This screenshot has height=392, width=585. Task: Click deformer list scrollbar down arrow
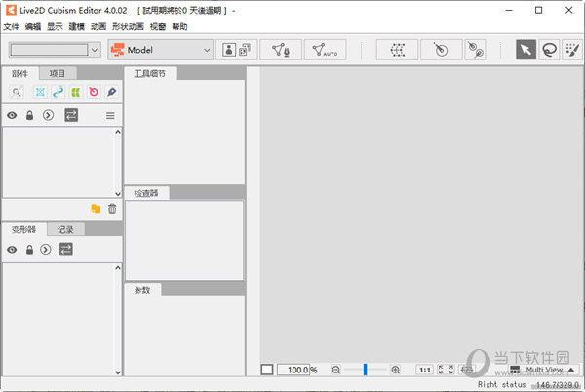[x=118, y=372]
